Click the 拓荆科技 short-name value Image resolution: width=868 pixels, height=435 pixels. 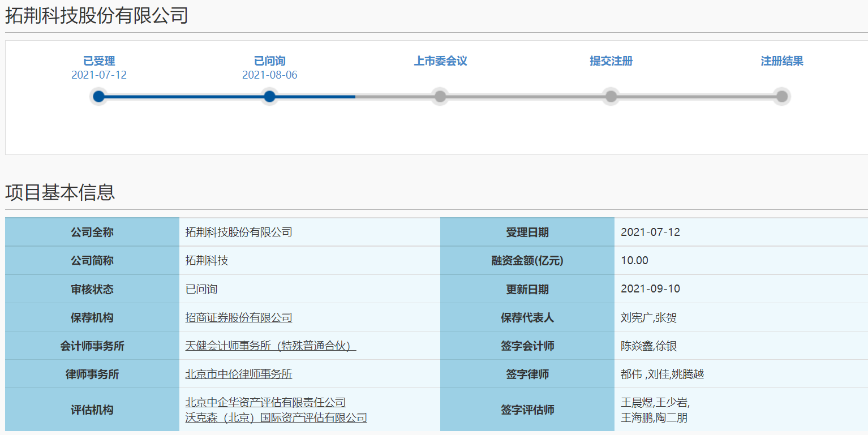click(x=207, y=261)
